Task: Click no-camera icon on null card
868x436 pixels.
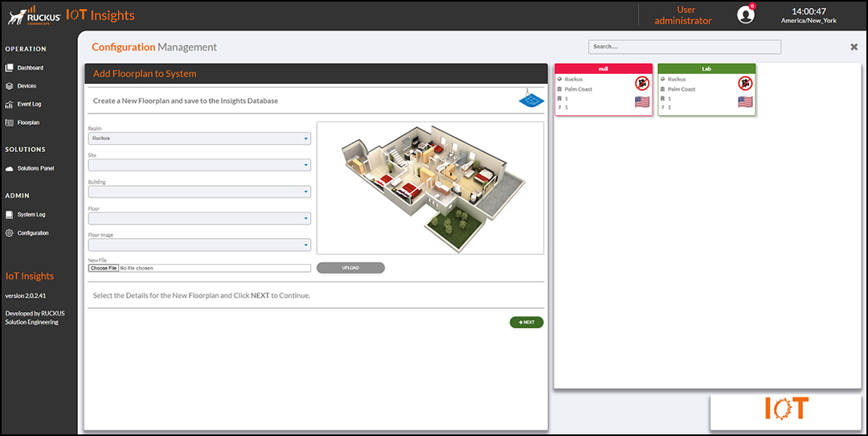Action: tap(641, 84)
